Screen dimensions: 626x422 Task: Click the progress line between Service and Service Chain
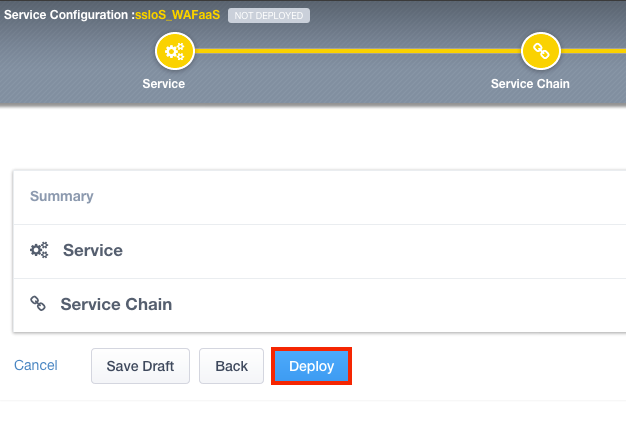tap(357, 51)
